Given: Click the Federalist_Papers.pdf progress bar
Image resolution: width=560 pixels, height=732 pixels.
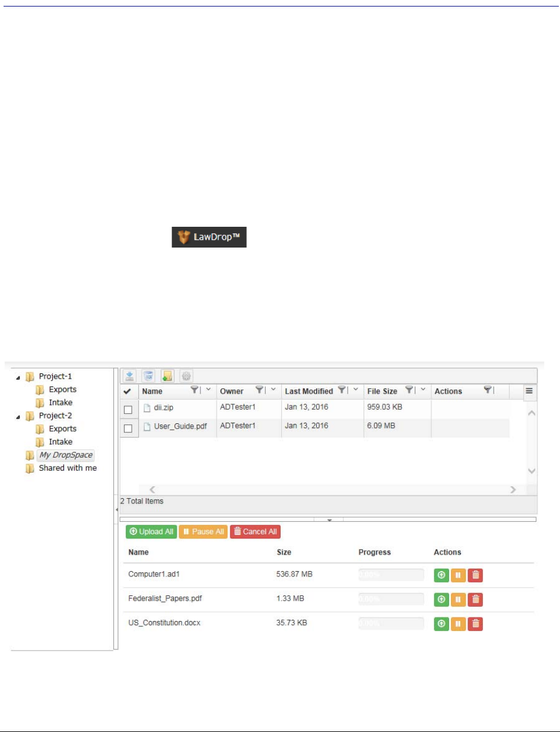Looking at the screenshot, I should pyautogui.click(x=391, y=599).
